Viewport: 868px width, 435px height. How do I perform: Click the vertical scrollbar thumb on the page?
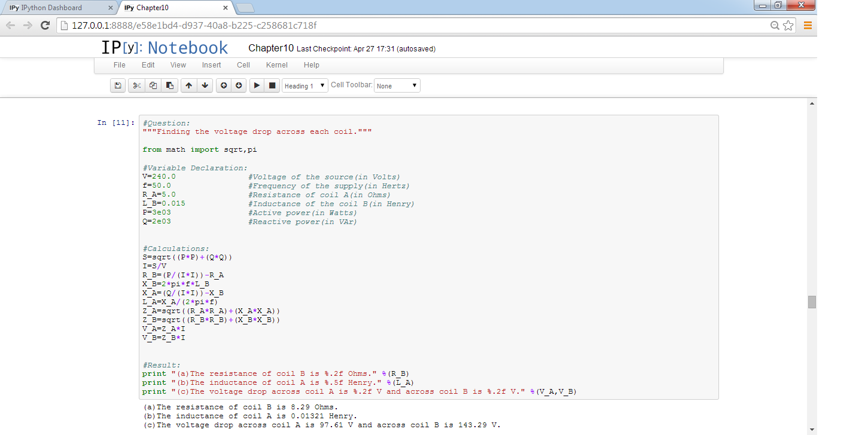tap(812, 302)
